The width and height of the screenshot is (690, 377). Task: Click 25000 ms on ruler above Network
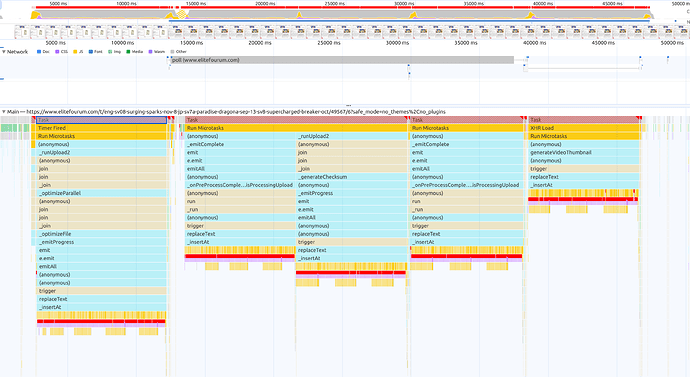coord(328,43)
